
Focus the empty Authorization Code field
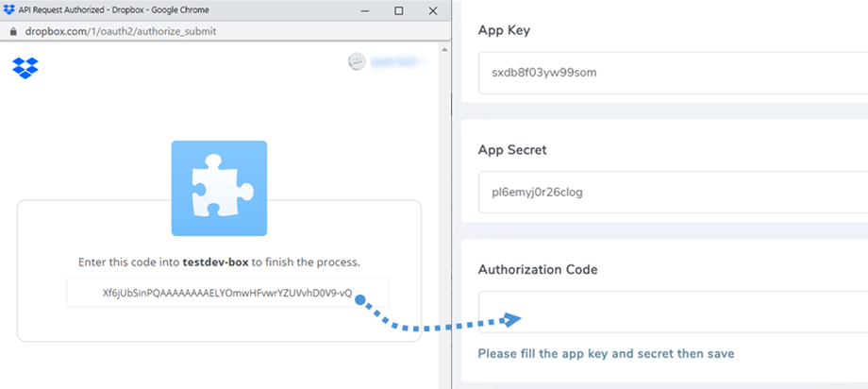pos(672,312)
